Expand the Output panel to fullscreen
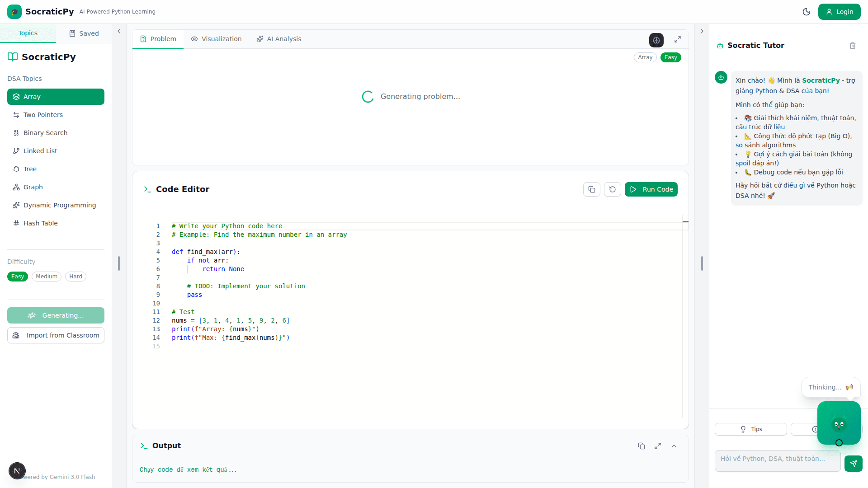The height and width of the screenshot is (488, 868). coord(657,446)
